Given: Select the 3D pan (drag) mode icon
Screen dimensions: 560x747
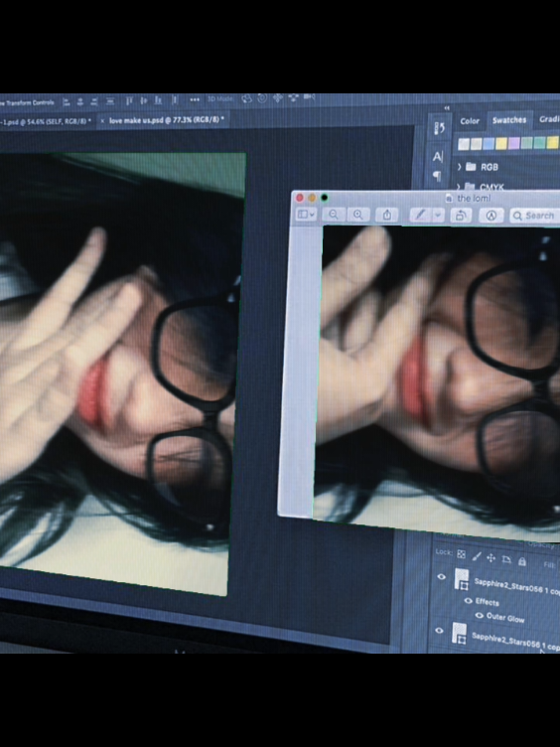Looking at the screenshot, I should point(278,98).
